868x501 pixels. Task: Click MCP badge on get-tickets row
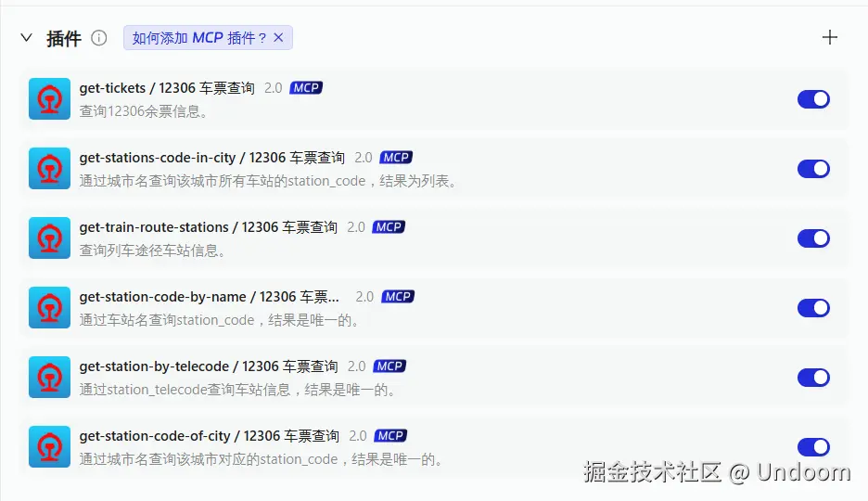coord(306,88)
